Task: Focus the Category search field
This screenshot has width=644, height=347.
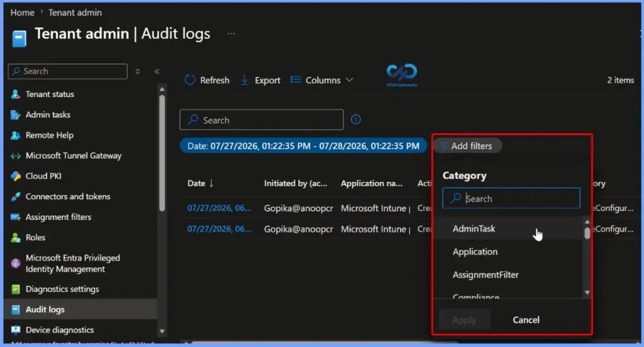Action: click(511, 198)
